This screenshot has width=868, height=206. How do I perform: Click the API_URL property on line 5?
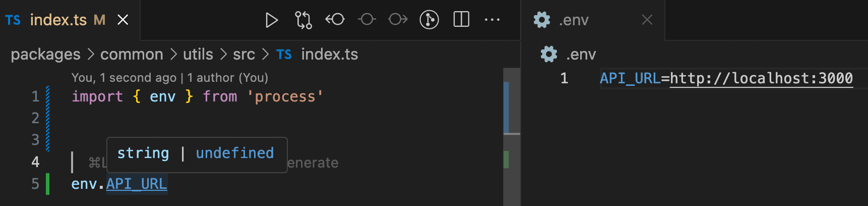pos(137,184)
